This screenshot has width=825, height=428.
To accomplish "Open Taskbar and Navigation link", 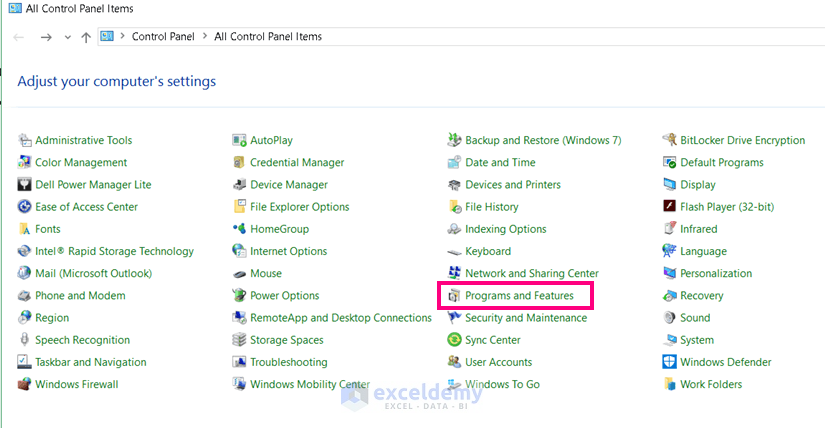I will 90,362.
